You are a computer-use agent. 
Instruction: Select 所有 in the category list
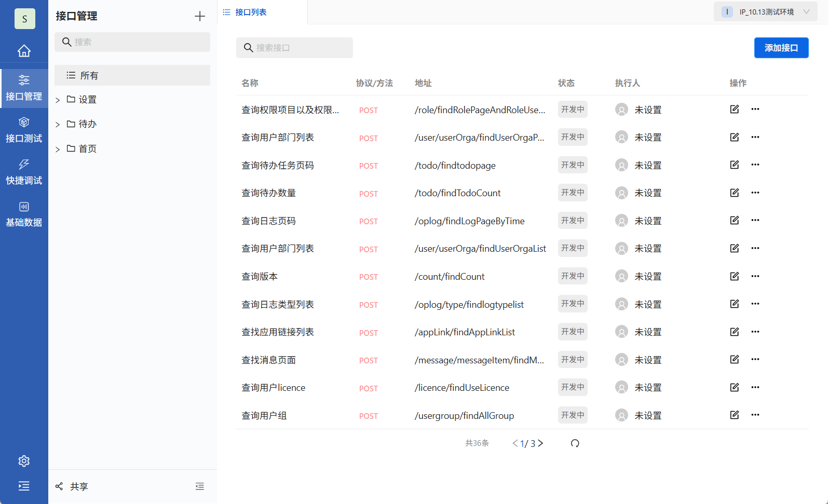pos(132,75)
